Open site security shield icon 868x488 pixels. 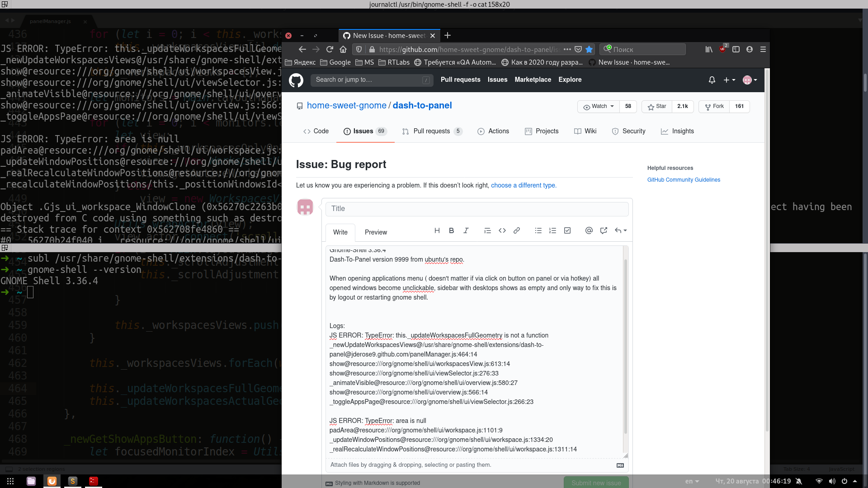click(x=359, y=49)
